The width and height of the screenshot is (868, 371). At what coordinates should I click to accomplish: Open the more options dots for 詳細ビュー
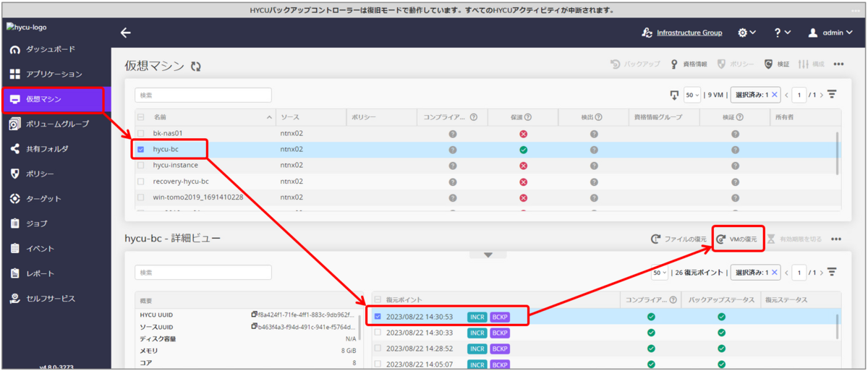837,239
